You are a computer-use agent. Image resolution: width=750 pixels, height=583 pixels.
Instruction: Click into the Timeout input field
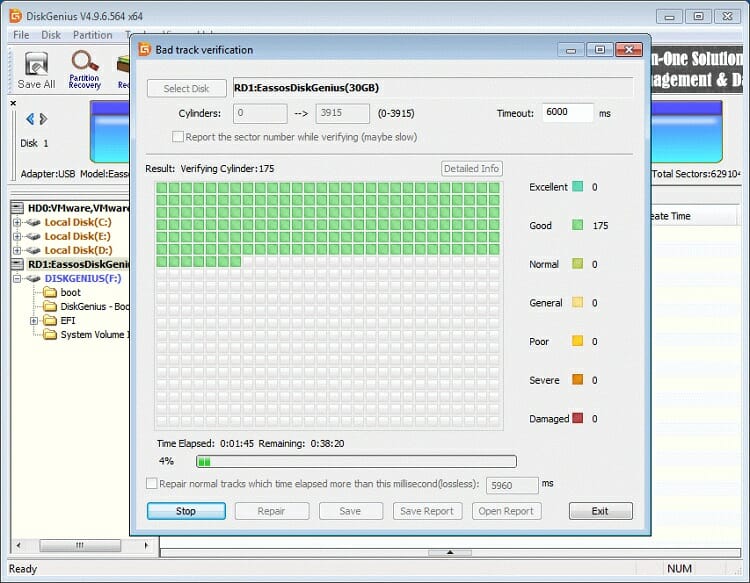567,113
